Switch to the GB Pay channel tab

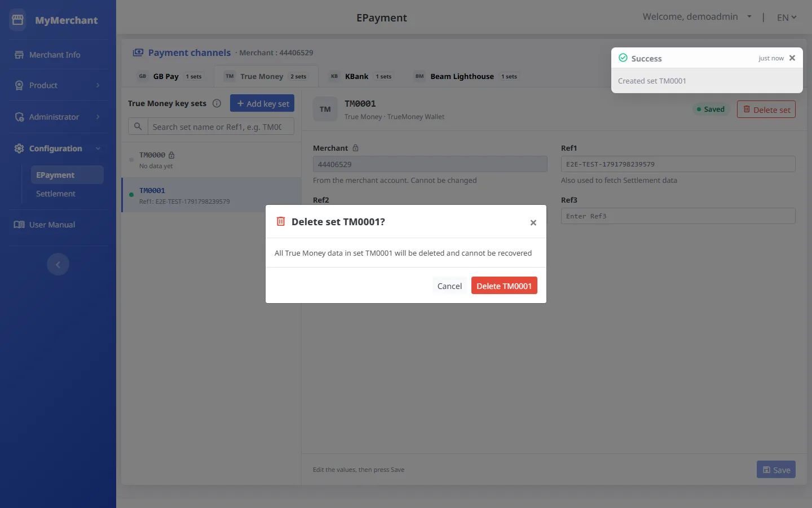(170, 76)
